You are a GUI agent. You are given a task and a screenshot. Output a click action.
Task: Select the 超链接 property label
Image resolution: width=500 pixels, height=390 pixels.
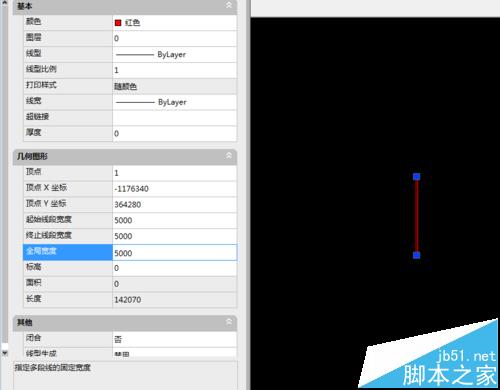tap(37, 116)
